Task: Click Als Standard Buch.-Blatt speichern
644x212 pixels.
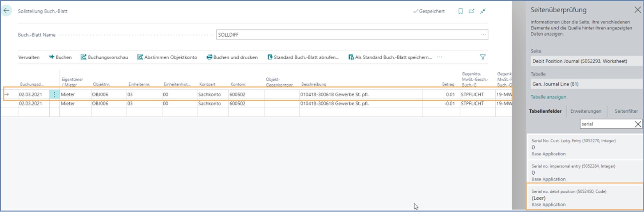Action: click(x=390, y=57)
